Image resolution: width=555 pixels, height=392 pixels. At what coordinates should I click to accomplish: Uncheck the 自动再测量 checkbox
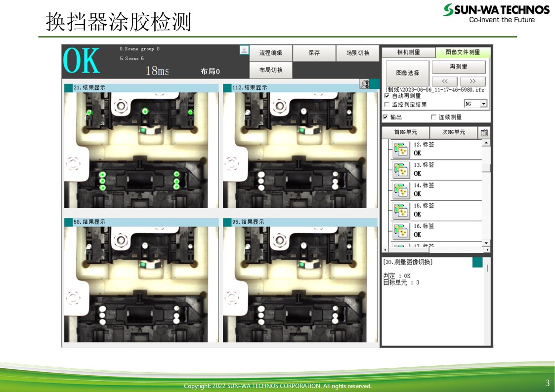pyautogui.click(x=387, y=96)
